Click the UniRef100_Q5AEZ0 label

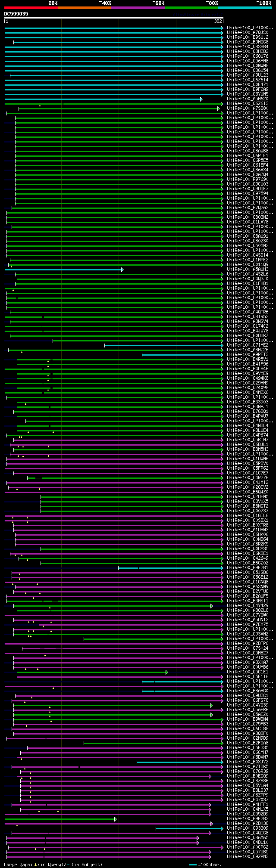248,714
